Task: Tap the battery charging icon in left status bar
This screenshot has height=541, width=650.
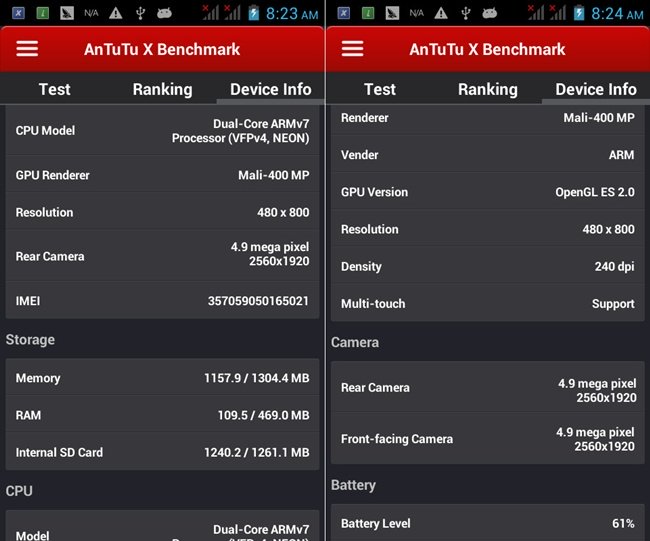Action: [x=254, y=13]
